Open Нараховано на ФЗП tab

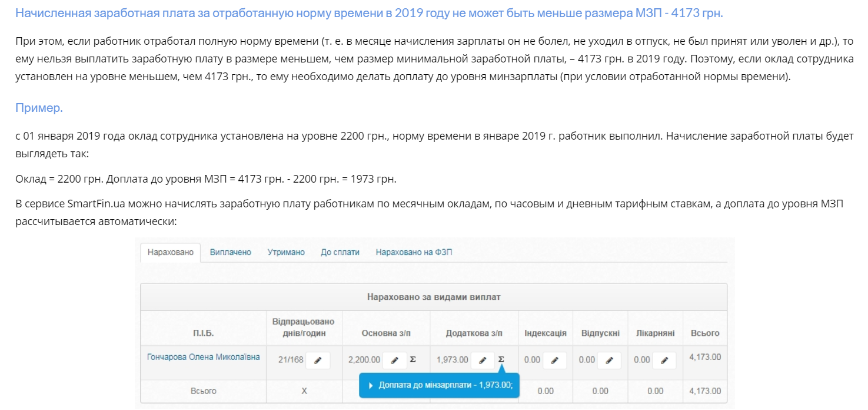click(414, 252)
